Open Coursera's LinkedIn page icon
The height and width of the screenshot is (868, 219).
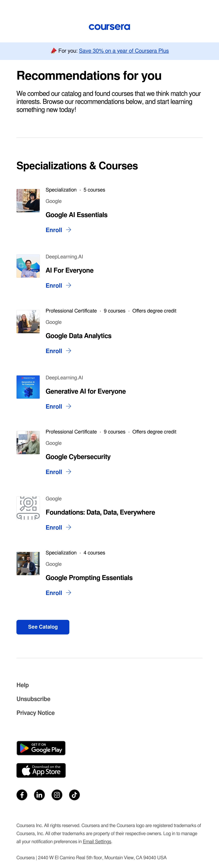(x=39, y=795)
